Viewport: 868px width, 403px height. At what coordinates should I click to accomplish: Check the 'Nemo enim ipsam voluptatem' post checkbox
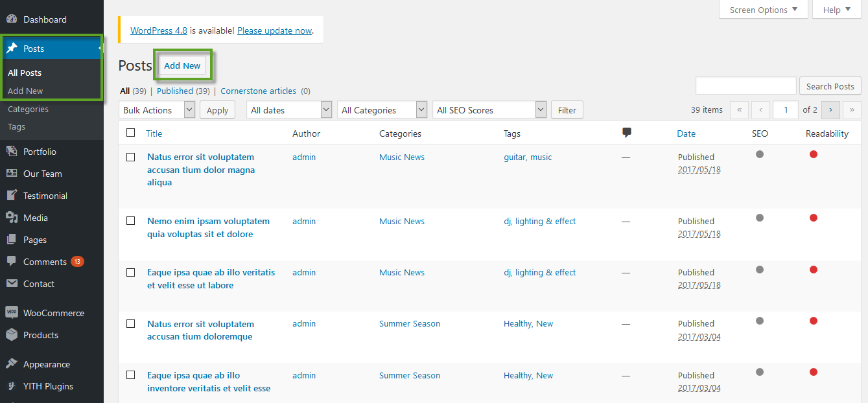tap(131, 221)
